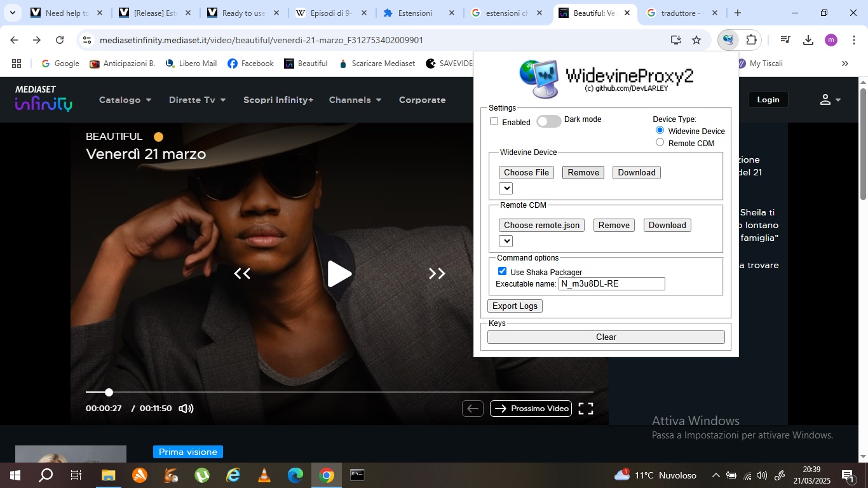Uncheck Use Shaka Packager
The width and height of the screenshot is (868, 488).
[x=502, y=271]
